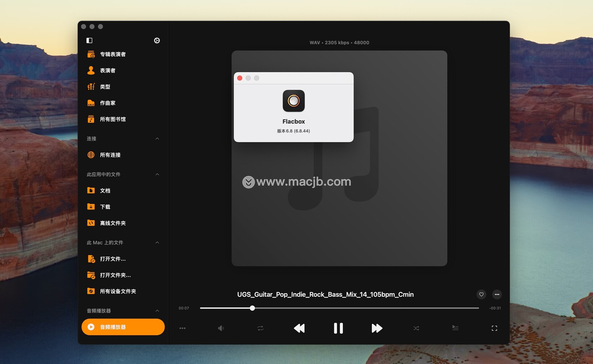Open the play queue list icon
593x364 pixels.
[455, 328]
